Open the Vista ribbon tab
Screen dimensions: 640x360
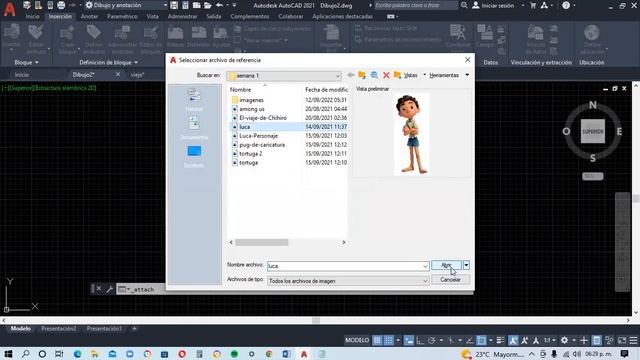click(152, 16)
